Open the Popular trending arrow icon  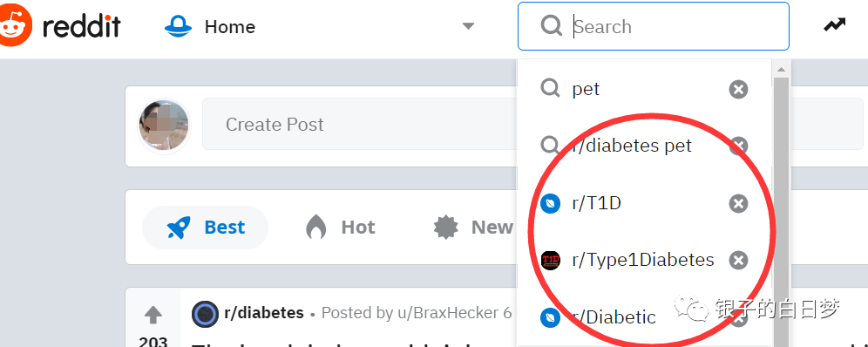point(834,25)
